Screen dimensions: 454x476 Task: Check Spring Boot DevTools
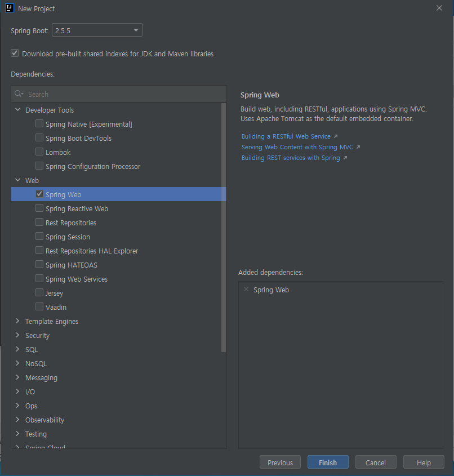pyautogui.click(x=39, y=137)
